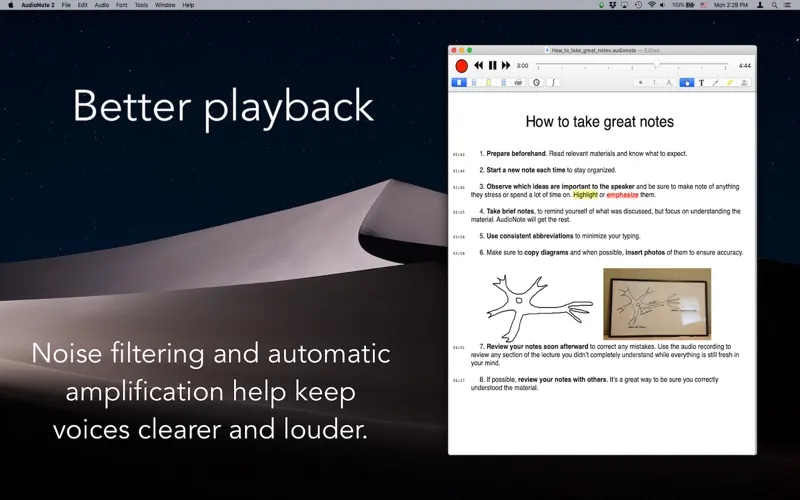Click the timestamp beside Take brief notes

[x=459, y=212]
